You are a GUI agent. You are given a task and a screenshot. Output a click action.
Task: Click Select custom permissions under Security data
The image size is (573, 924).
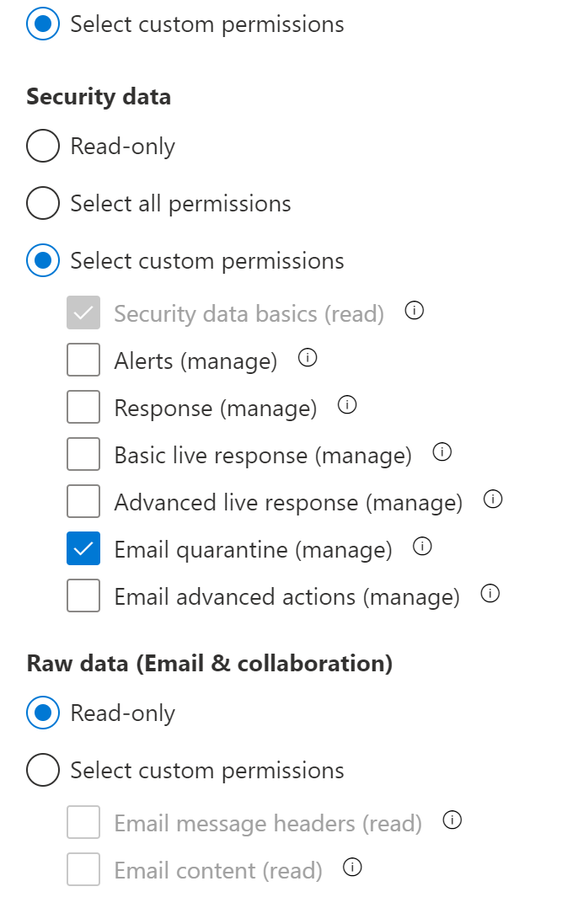tap(43, 261)
